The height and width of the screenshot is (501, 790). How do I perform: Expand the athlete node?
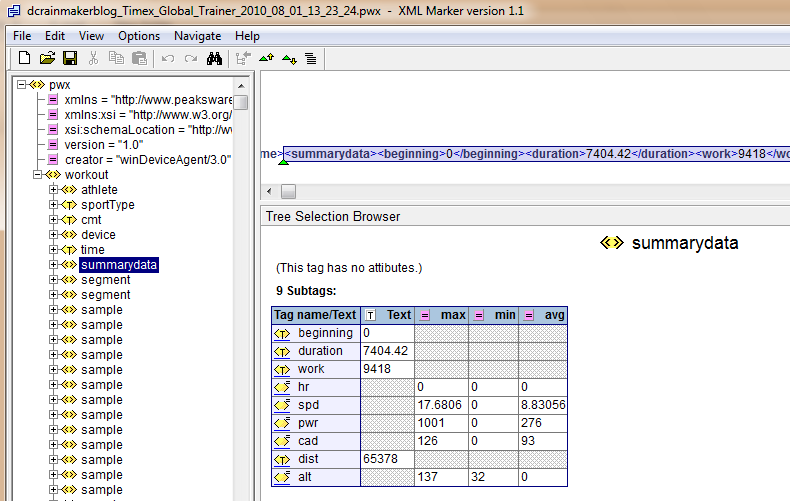pyautogui.click(x=53, y=190)
